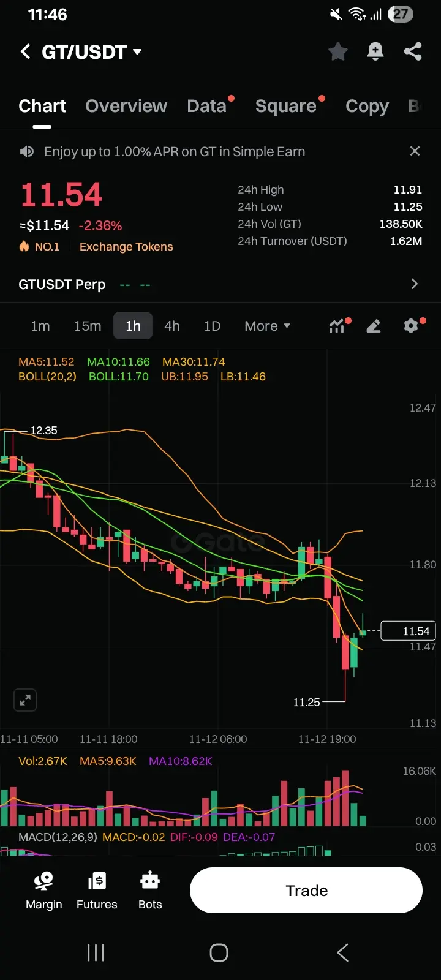Tap the 11.25 low price label
Screen dimensions: 441x980
[307, 703]
